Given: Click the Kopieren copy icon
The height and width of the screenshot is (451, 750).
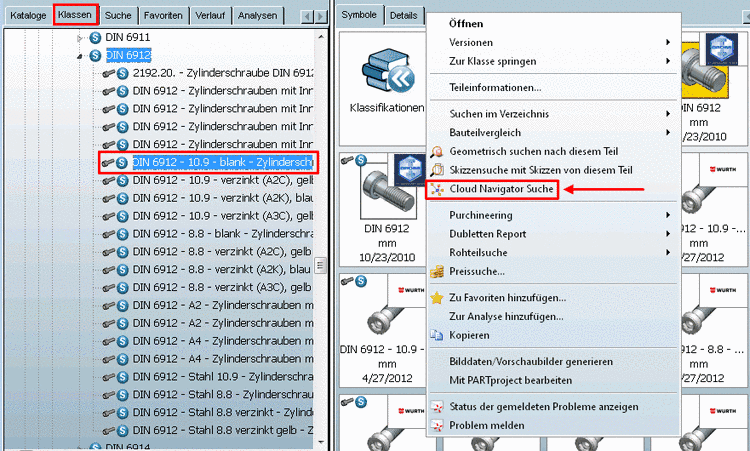Looking at the screenshot, I should (437, 335).
